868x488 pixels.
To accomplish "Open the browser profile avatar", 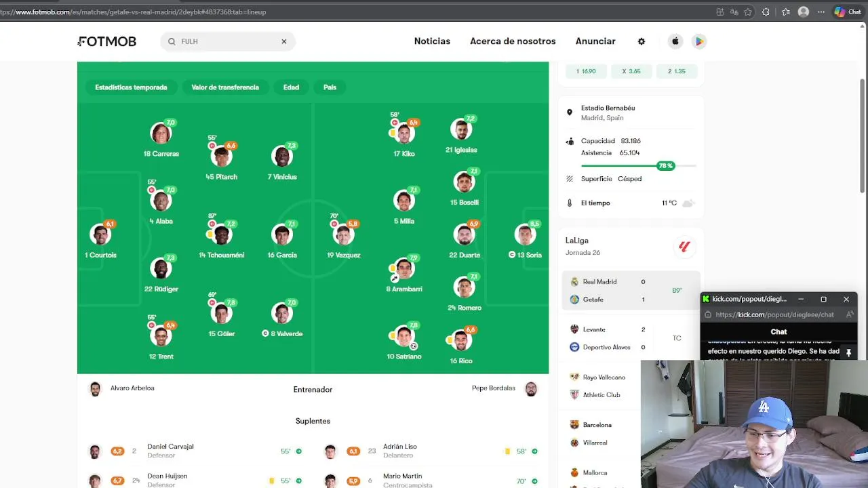I will [804, 12].
